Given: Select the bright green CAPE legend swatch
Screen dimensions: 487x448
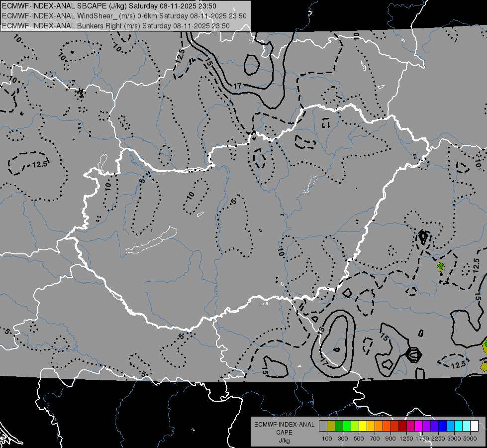Looking at the screenshot, I should (347, 426).
